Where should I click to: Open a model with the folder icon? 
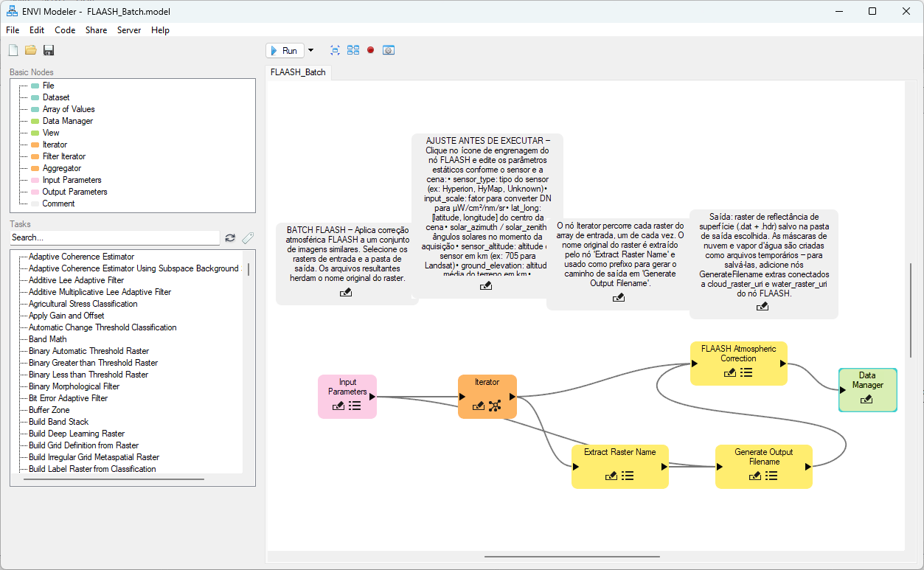(31, 50)
